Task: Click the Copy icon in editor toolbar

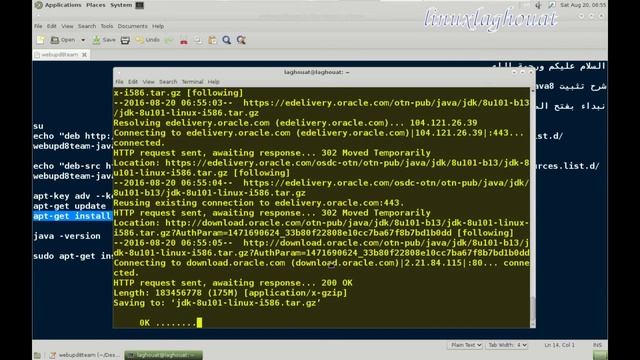Action: 198,40
